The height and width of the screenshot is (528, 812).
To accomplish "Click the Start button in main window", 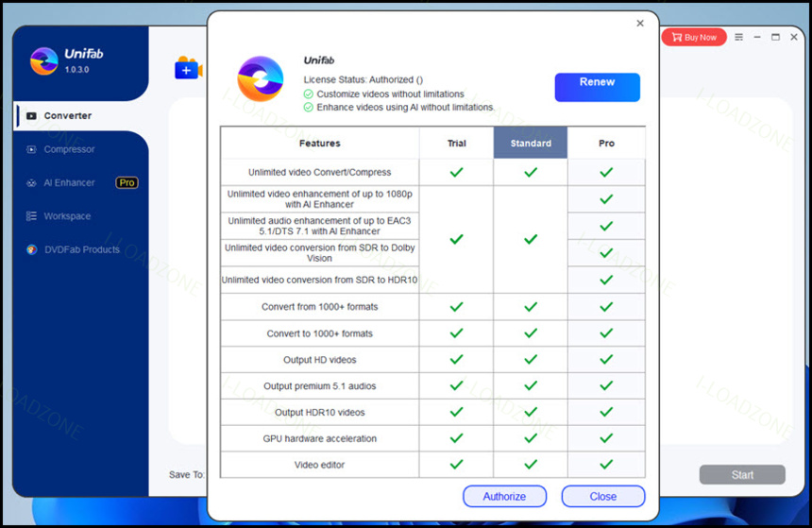I will (x=742, y=474).
